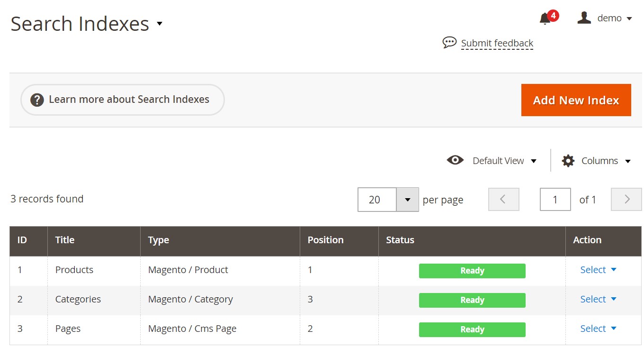Click the eye icon for Default View

(455, 160)
